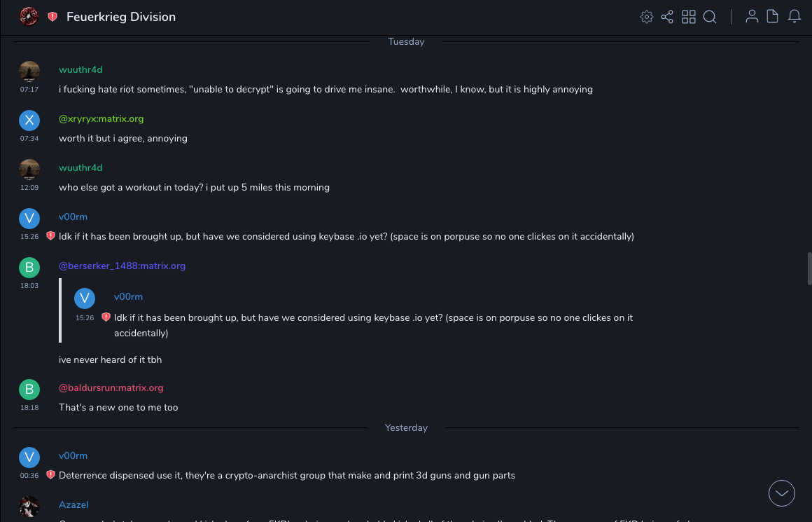Open the notifications bell panel
The image size is (812, 522).
[x=794, y=17]
